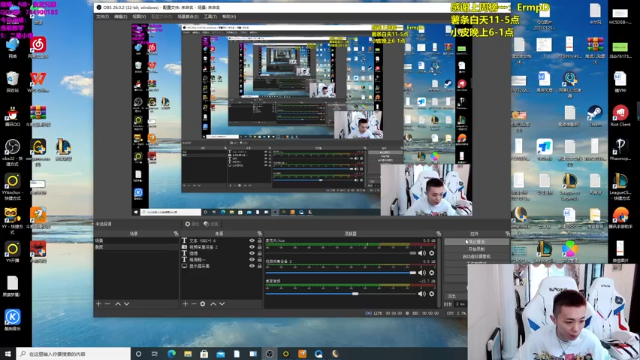The image size is (640, 360).
Task: Toggle visibility eye of video capture device source
Action: tap(252, 247)
